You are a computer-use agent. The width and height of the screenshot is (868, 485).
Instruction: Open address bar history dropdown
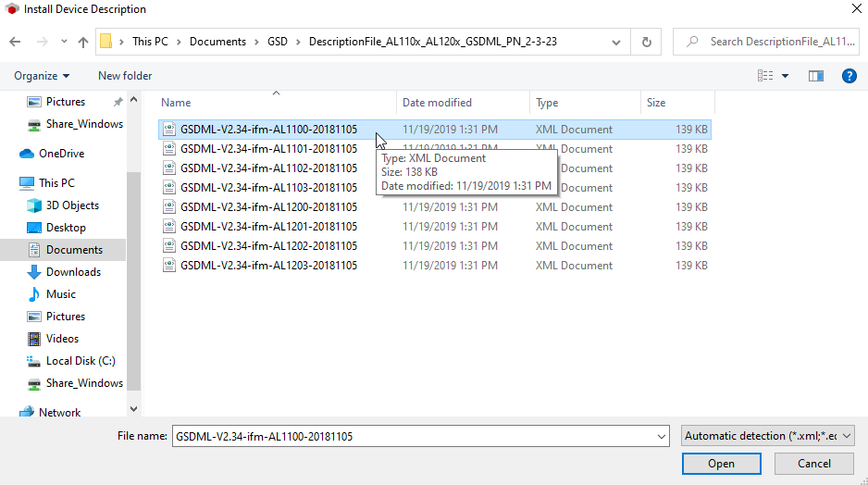(x=616, y=42)
